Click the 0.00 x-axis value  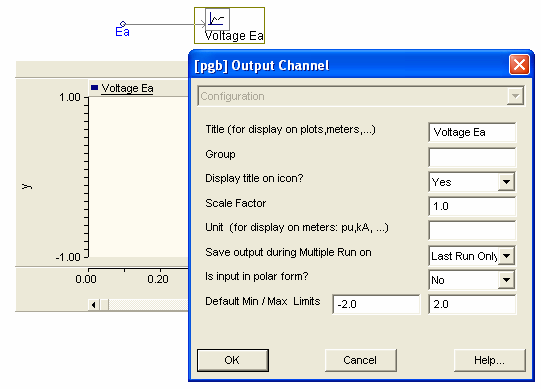86,279
